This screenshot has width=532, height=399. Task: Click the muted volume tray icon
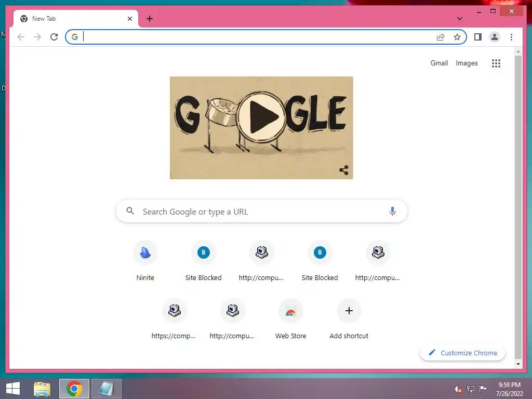click(x=458, y=389)
